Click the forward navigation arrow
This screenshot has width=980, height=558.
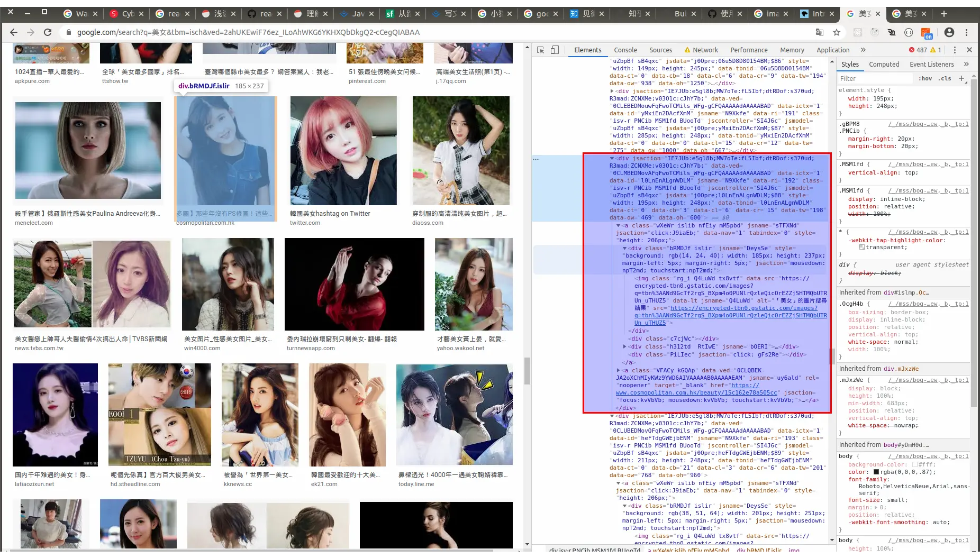[31, 32]
